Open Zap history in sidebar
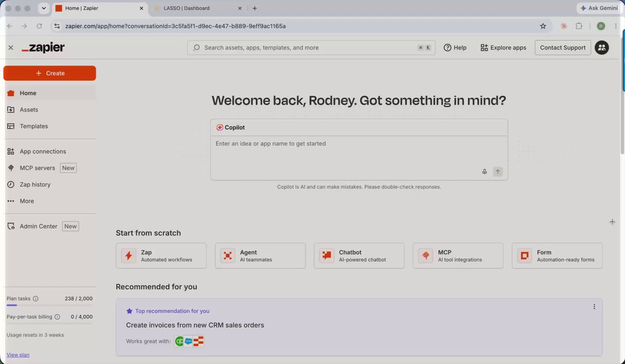 tap(50, 185)
